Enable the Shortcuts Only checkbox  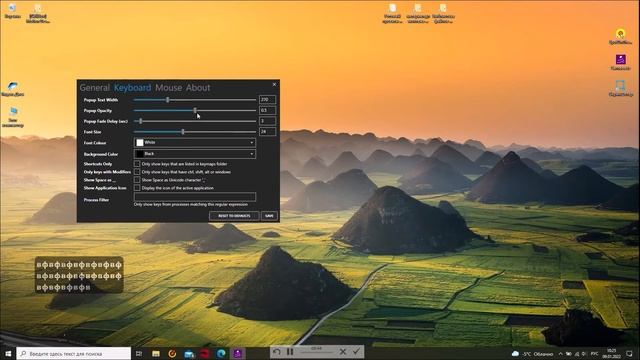click(x=137, y=164)
